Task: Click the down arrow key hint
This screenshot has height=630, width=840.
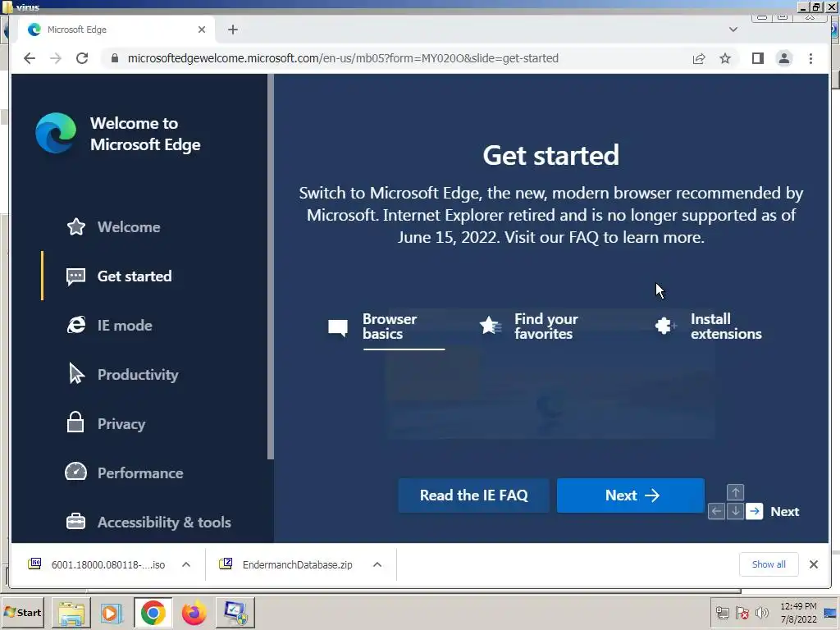Action: click(x=736, y=511)
